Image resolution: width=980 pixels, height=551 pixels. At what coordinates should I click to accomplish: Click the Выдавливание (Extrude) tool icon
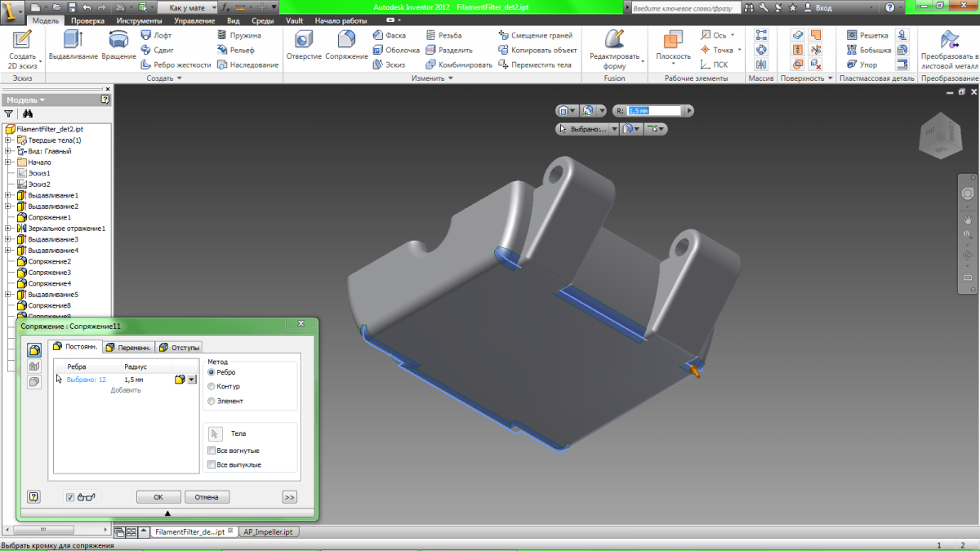73,41
